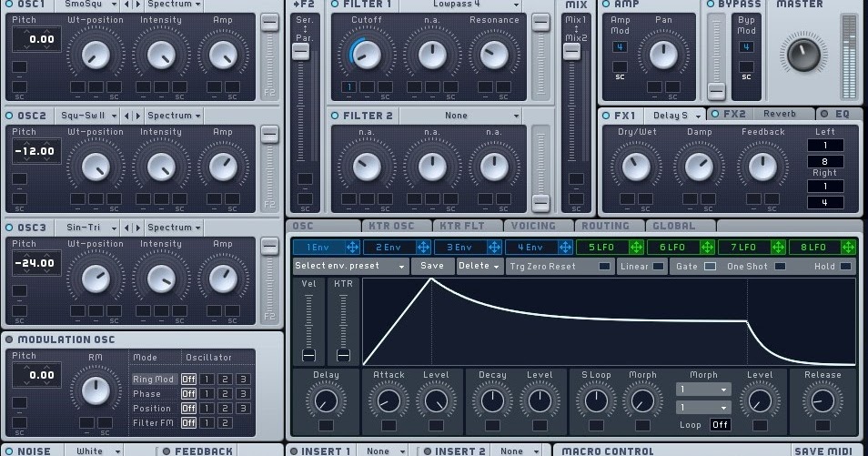868x456 pixels.
Task: Toggle the Hold checkbox
Action: click(845, 267)
